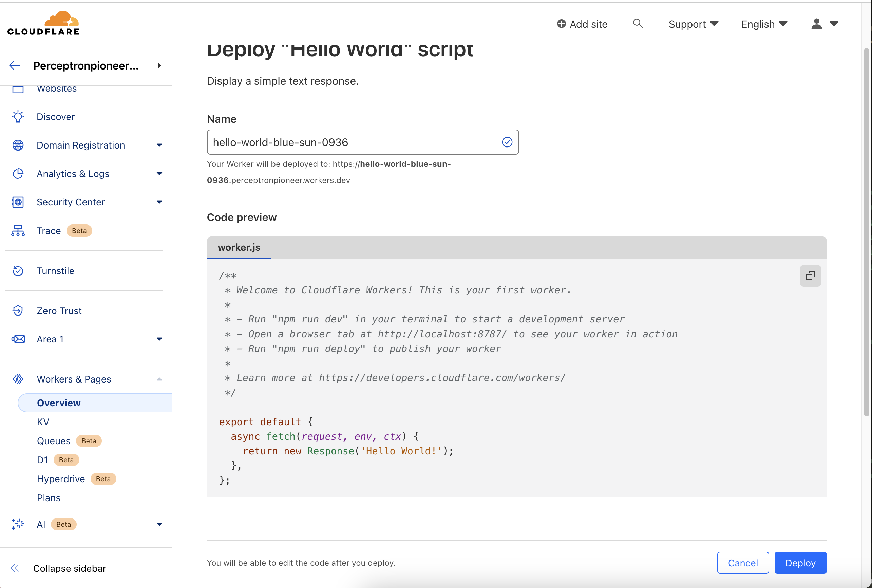The height and width of the screenshot is (588, 872).
Task: Click the Security Center icon
Action: [18, 202]
